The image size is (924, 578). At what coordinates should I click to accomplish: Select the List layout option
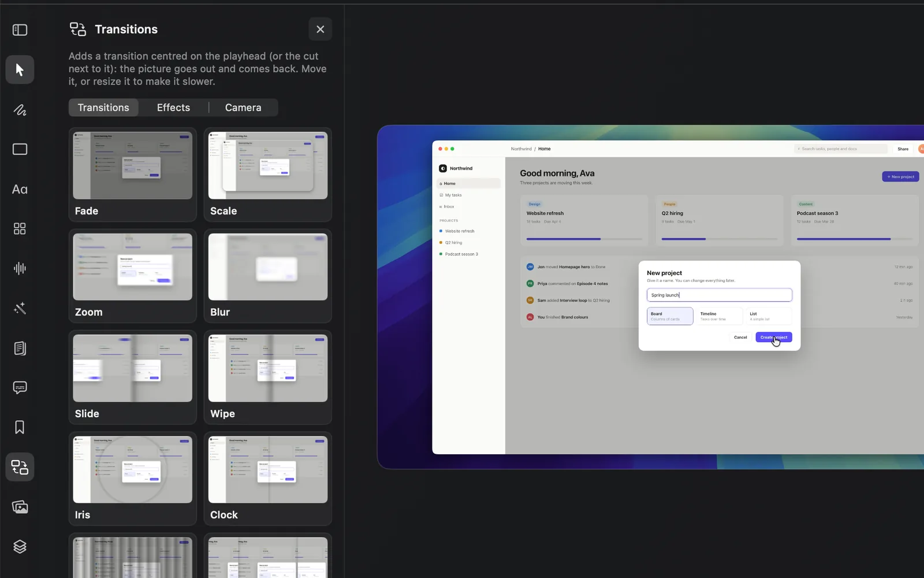click(x=769, y=316)
